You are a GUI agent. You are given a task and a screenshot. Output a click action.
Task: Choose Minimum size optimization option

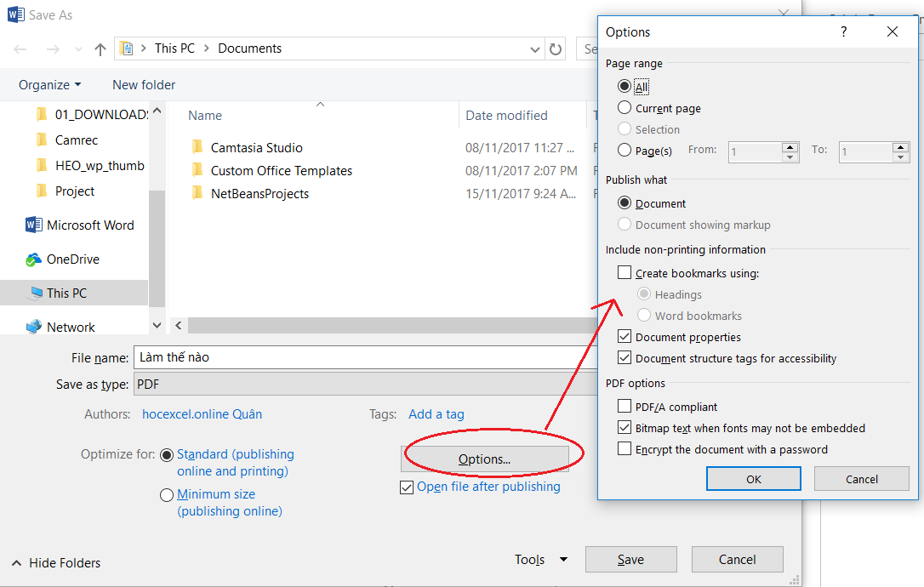(168, 494)
